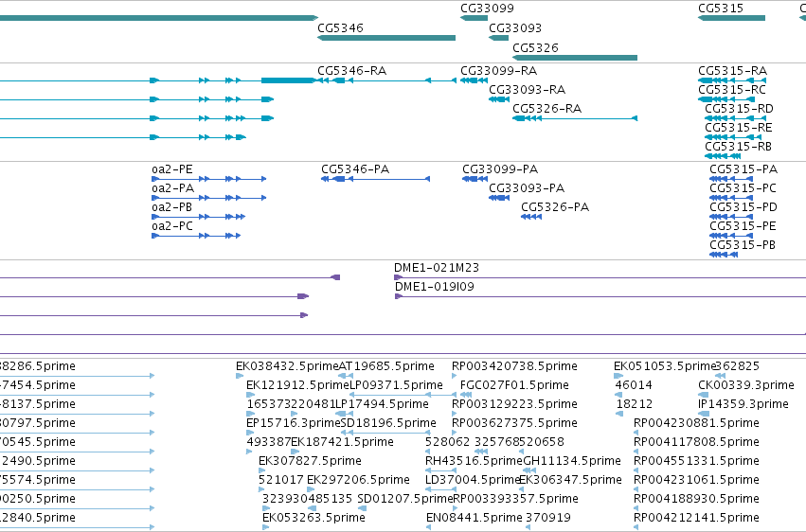Click the CG5315-PE protein label
This screenshot has height=532, width=806.
coord(743,226)
